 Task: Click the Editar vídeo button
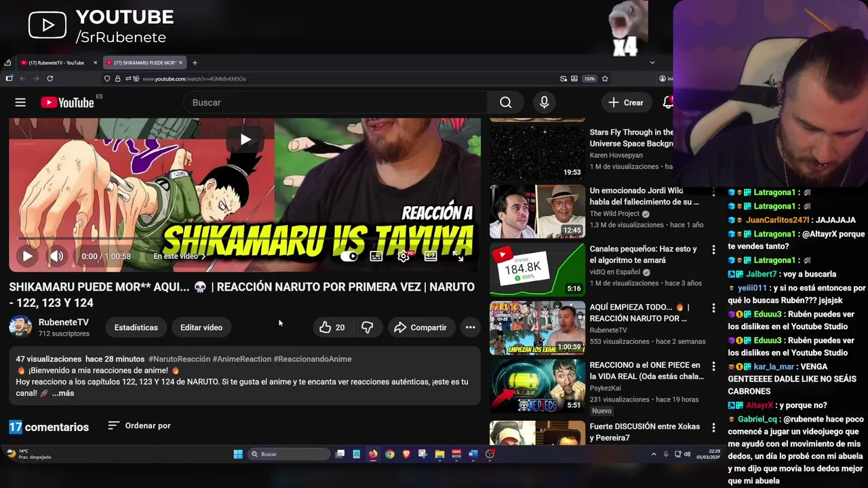(x=201, y=327)
